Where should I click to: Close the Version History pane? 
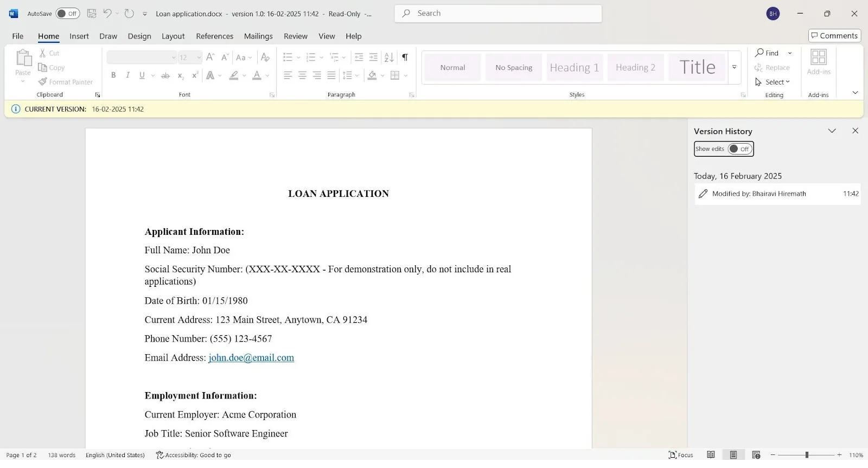coord(855,131)
